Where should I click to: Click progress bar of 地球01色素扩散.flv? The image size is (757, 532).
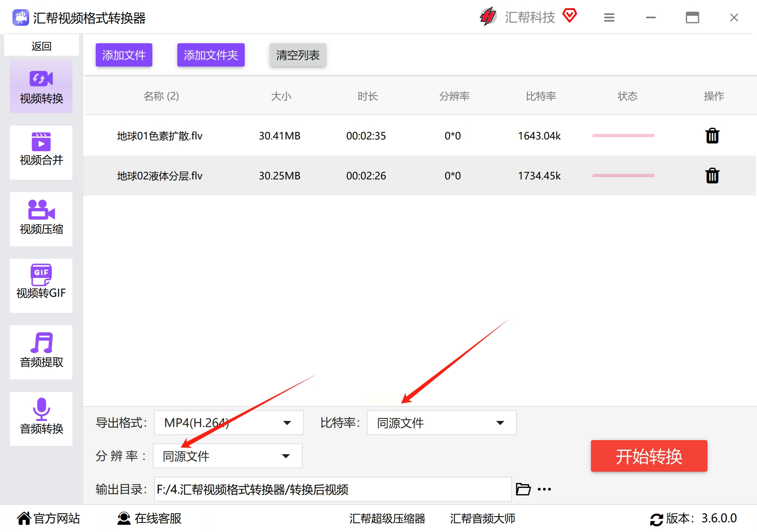pyautogui.click(x=623, y=136)
